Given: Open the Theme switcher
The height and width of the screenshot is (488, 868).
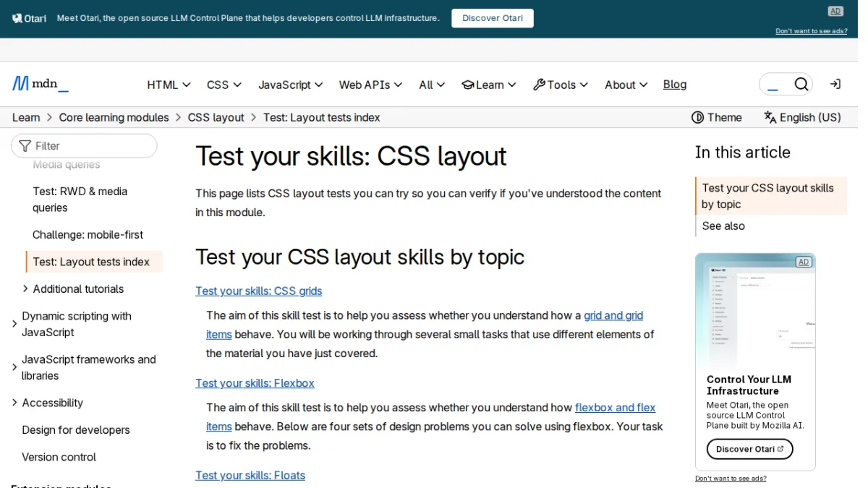Looking at the screenshot, I should click(x=717, y=117).
